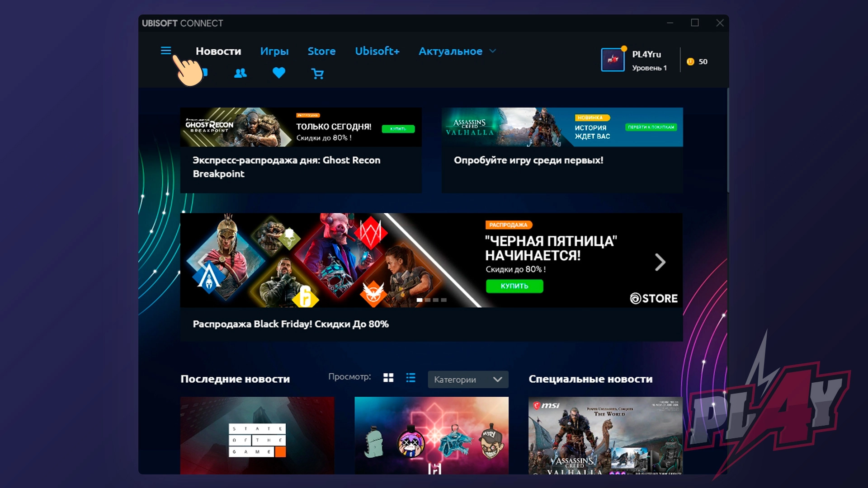The height and width of the screenshot is (488, 868).
Task: Switch news to grid view
Action: pos(388,378)
